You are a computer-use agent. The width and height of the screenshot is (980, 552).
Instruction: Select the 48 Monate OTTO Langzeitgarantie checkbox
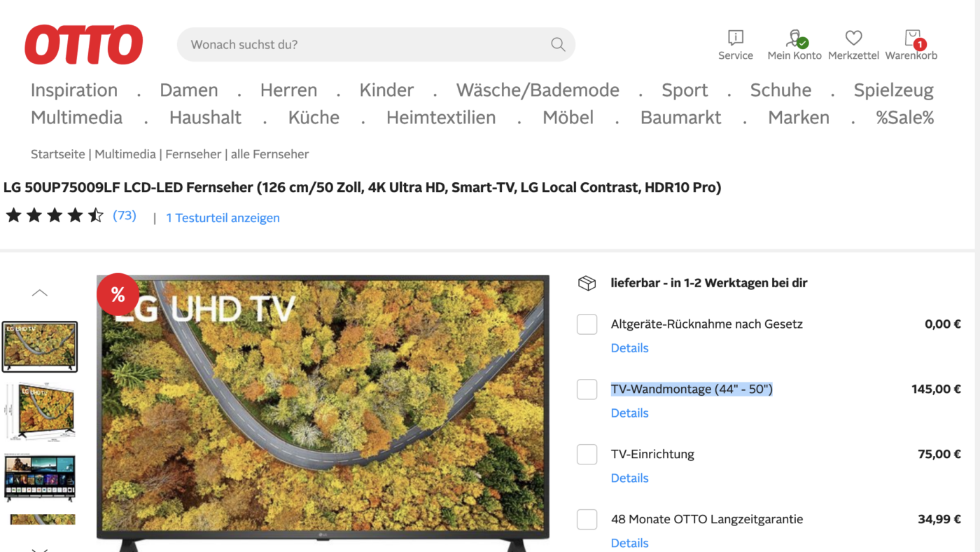(x=587, y=520)
